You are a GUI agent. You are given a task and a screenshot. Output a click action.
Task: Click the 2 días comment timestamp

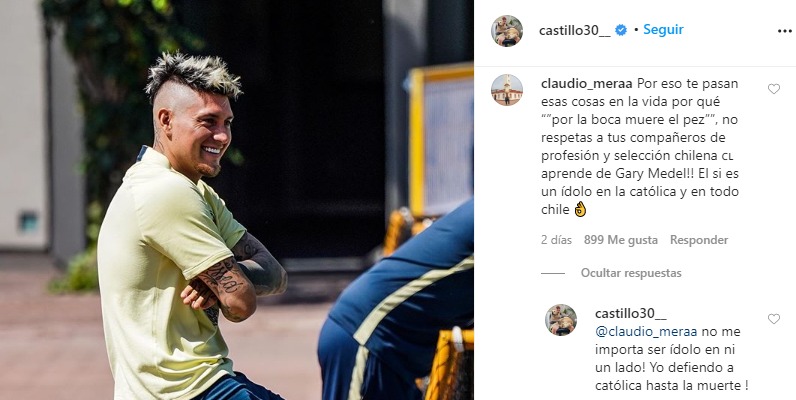[556, 240]
